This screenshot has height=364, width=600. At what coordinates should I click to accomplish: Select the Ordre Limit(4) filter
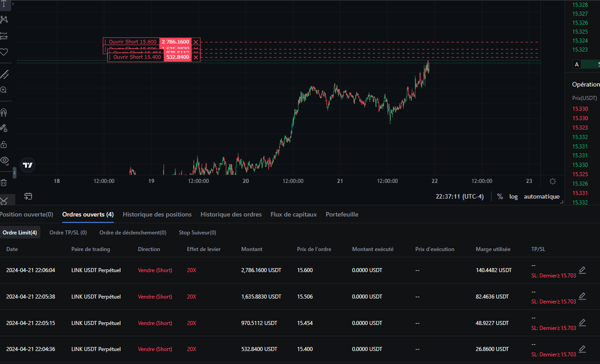(20, 232)
